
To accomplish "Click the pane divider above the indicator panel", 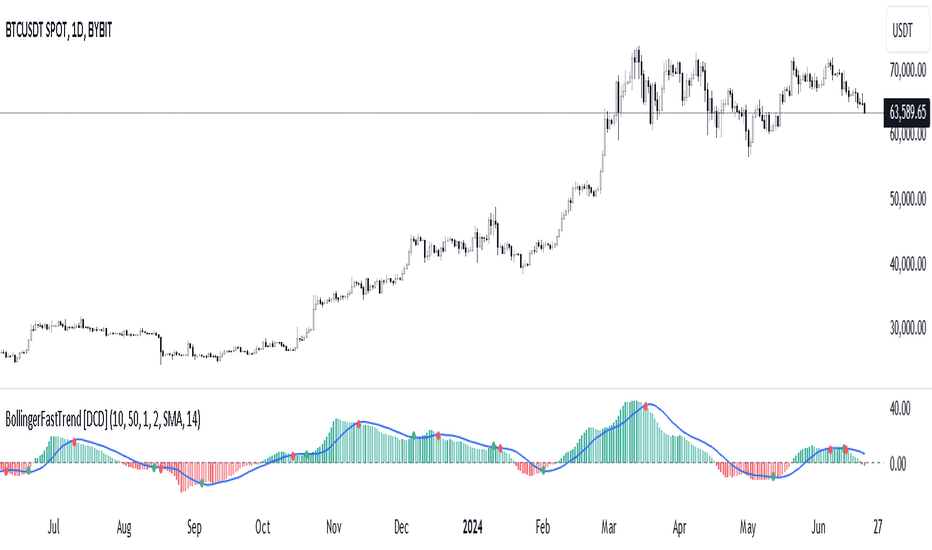I will point(466,389).
